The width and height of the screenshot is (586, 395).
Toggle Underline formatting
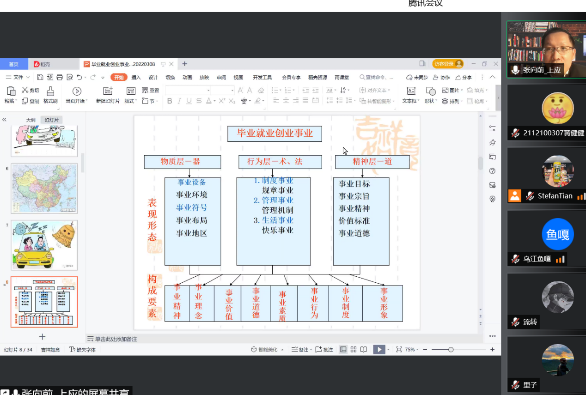189,101
